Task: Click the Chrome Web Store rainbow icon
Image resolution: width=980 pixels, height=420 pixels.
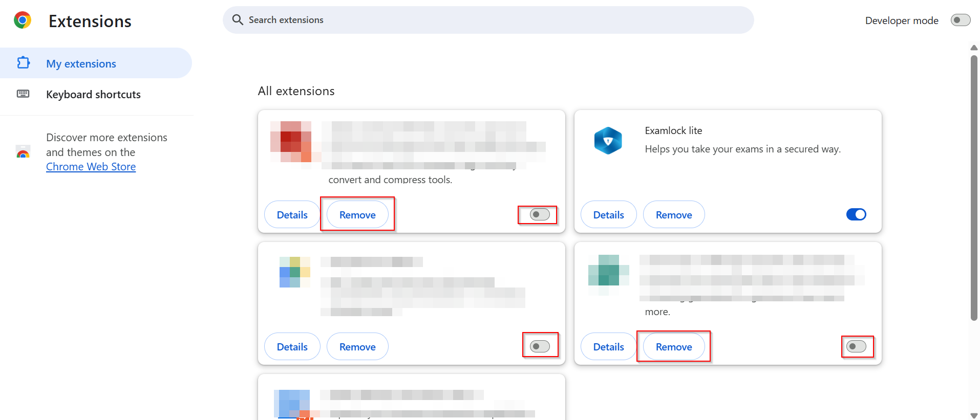Action: (x=23, y=152)
